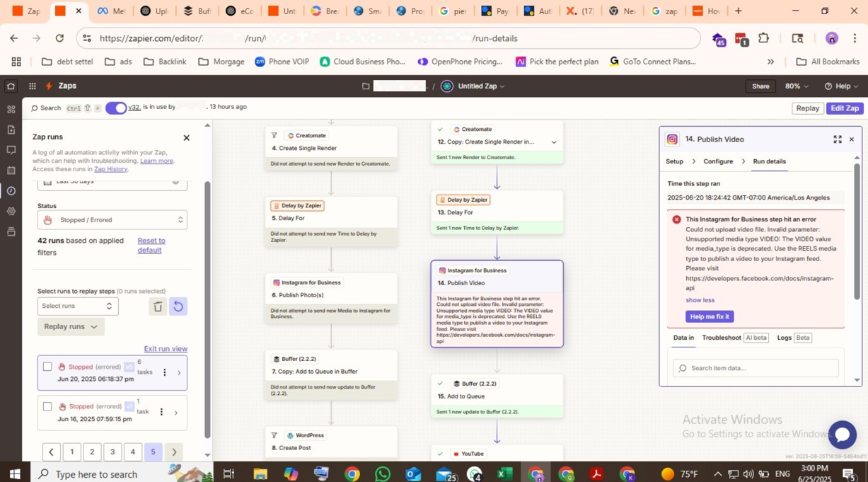Open the sidebar calendar schedule icon

[11, 171]
